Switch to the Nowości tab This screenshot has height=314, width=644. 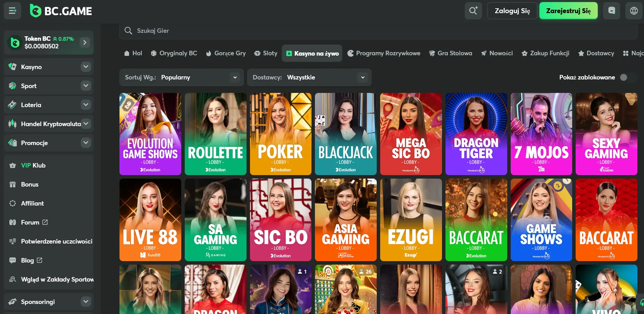(x=497, y=53)
